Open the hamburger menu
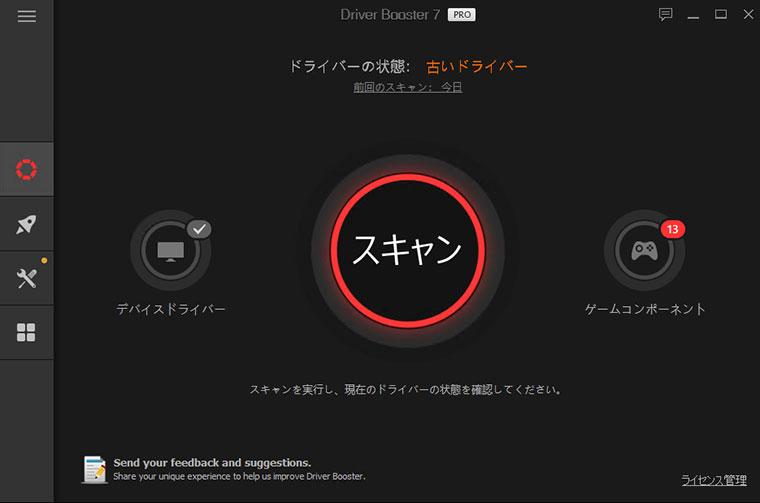The image size is (760, 503). [27, 16]
